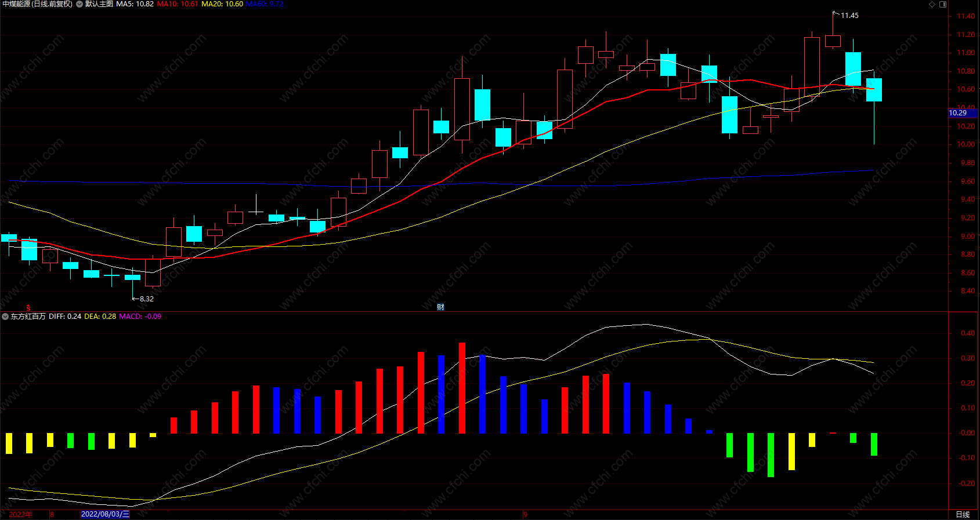Click the DEA: 0.28 value
Screen dimensions: 980x520
pos(100,317)
